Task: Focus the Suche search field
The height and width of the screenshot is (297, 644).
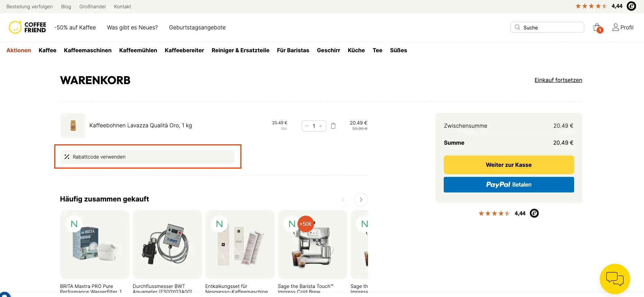Action: click(547, 27)
